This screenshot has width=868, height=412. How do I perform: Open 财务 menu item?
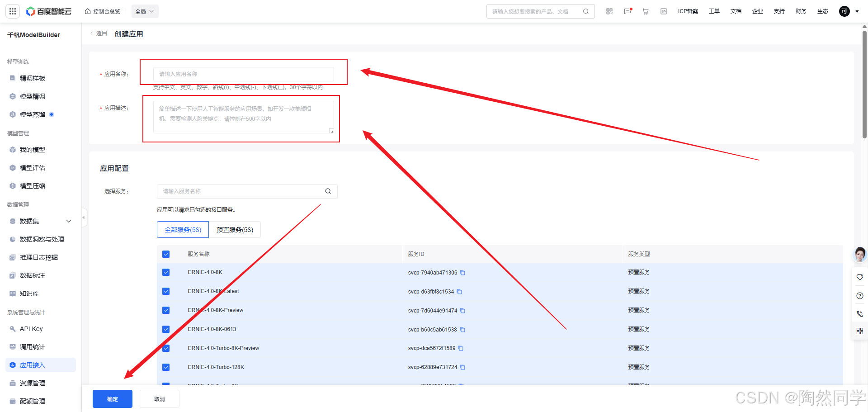(x=801, y=11)
